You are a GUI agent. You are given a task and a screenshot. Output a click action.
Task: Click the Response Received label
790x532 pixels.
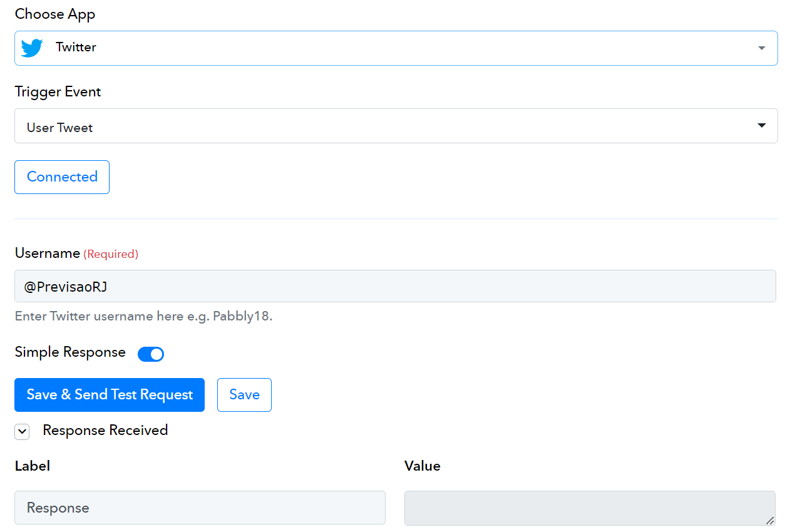(x=105, y=431)
